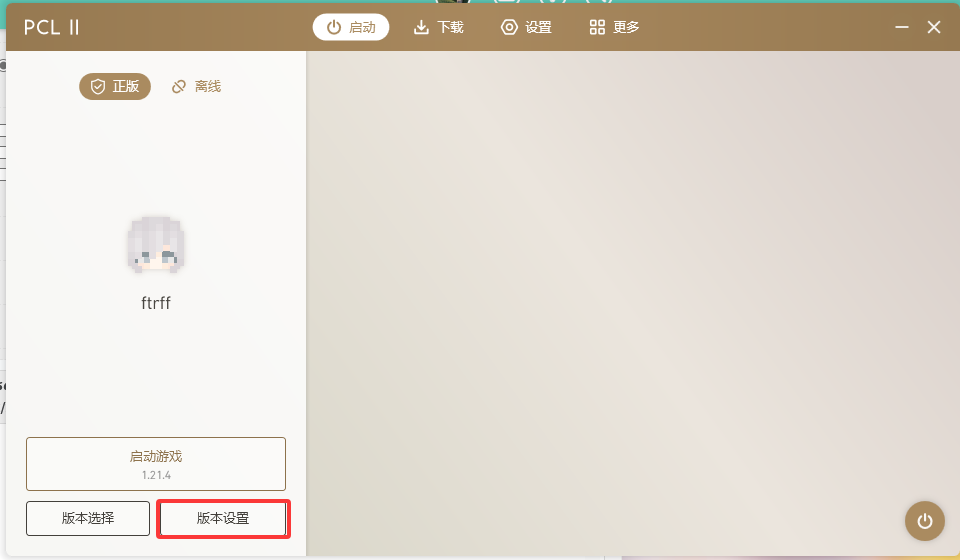
Task: Open the 更多 tab
Action: coord(614,27)
